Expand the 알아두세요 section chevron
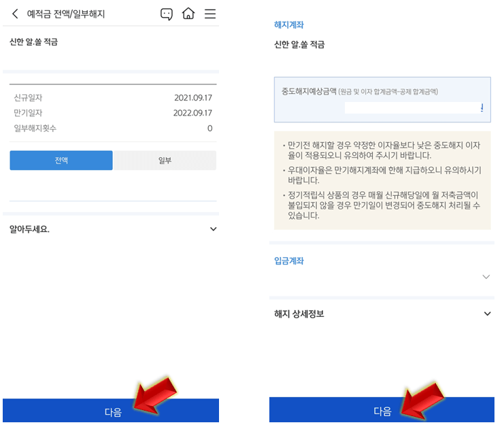 pyautogui.click(x=213, y=229)
